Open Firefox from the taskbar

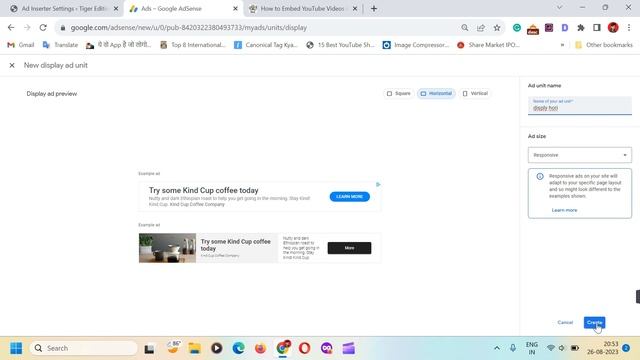(260, 349)
